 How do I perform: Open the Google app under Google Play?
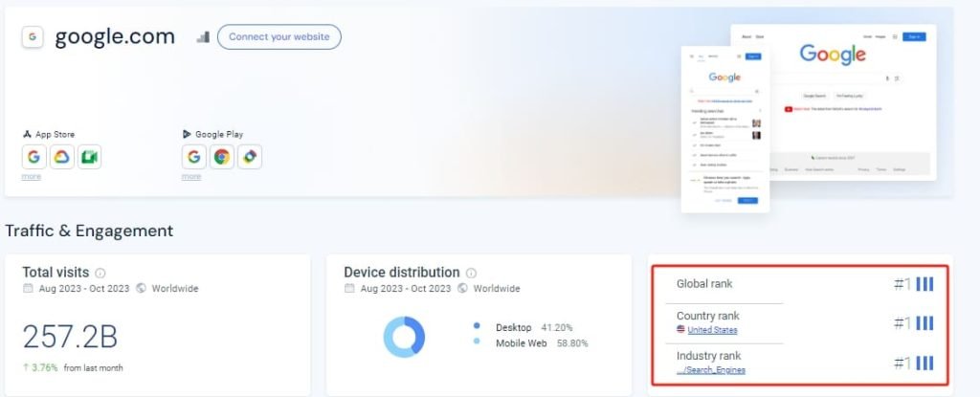pyautogui.click(x=193, y=157)
